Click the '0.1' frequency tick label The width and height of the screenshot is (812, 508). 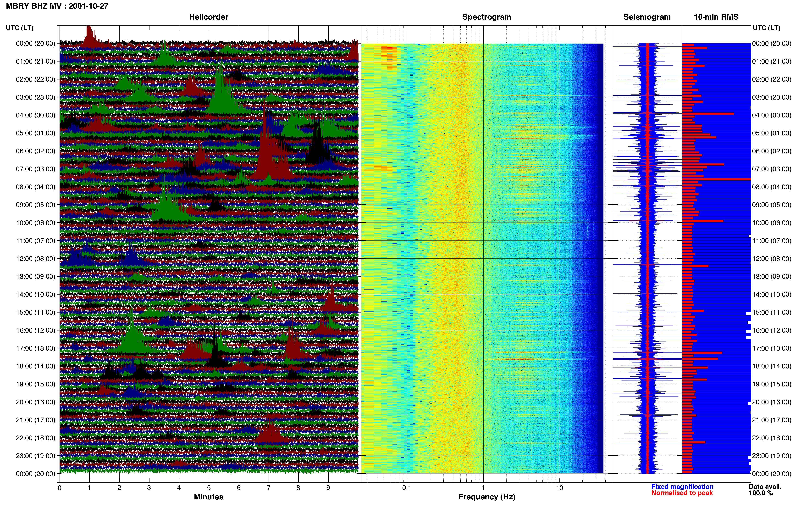point(407,488)
